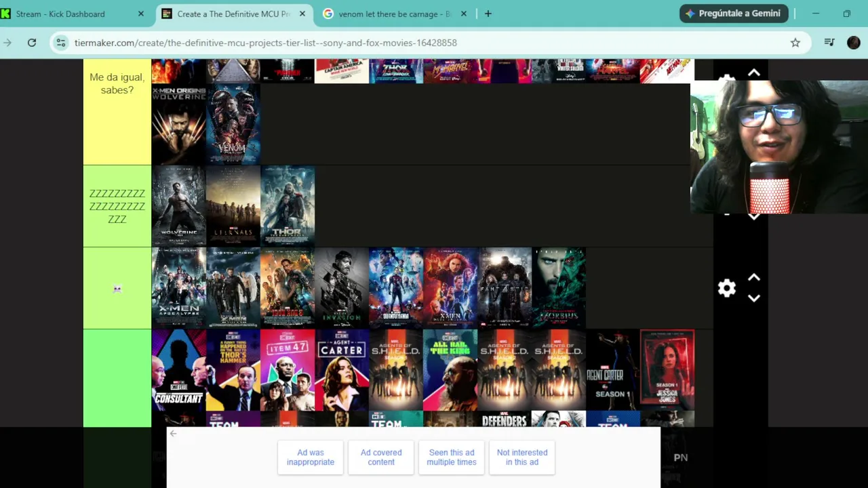Screen dimensions: 868x488
Task: Select the Eternals poster
Action: [233, 206]
